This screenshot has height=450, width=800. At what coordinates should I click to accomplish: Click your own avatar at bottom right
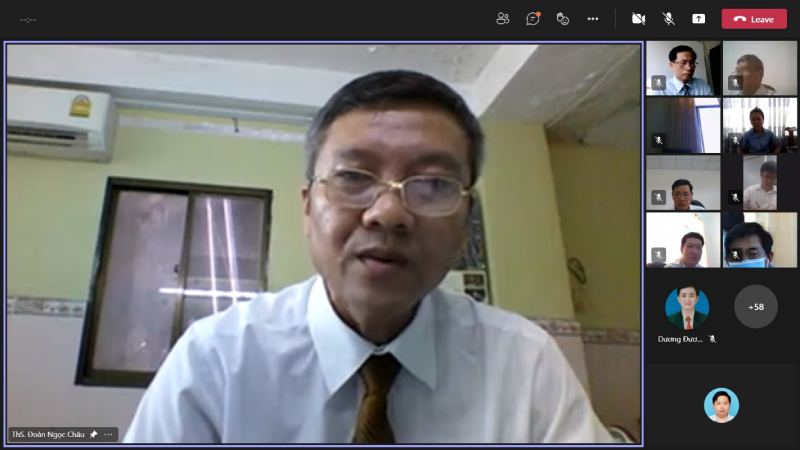721,405
